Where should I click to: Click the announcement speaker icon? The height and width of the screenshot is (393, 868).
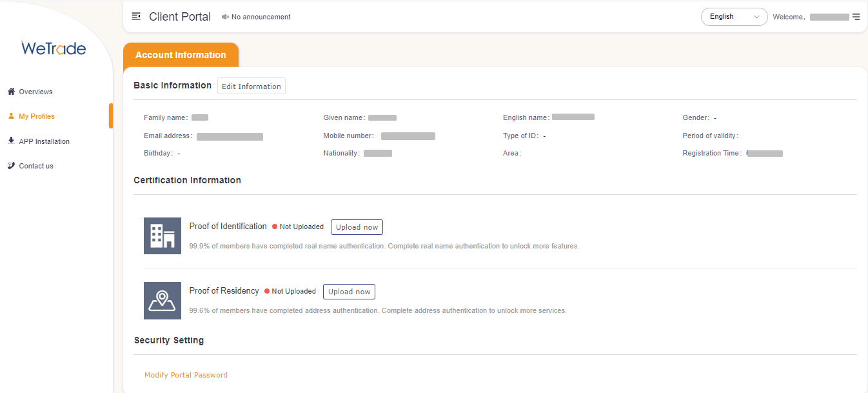click(x=225, y=17)
